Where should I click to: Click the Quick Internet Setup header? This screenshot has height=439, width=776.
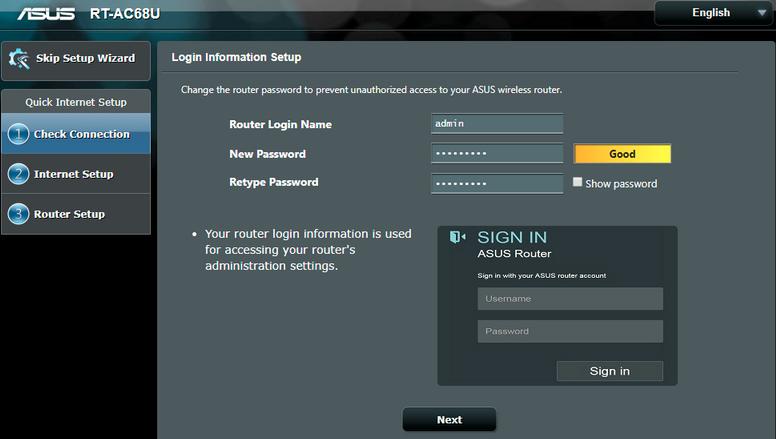point(76,102)
